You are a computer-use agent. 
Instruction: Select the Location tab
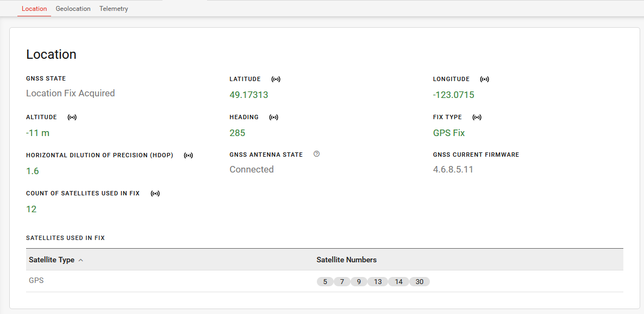pyautogui.click(x=34, y=9)
